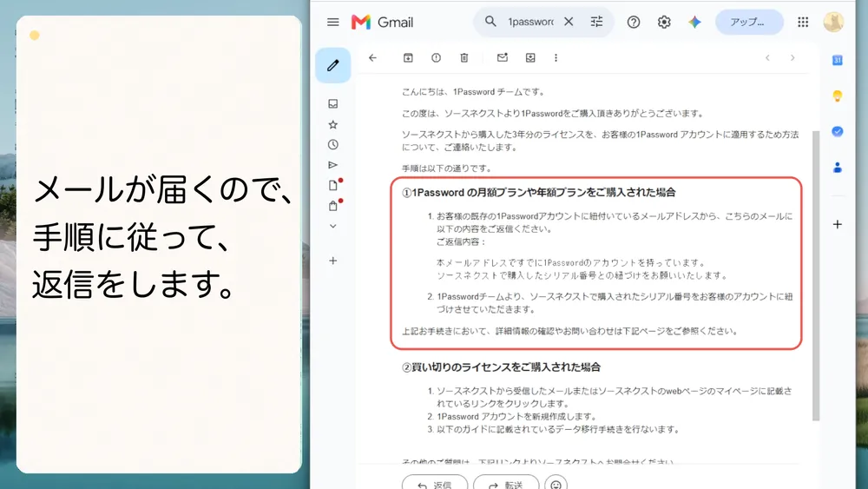The height and width of the screenshot is (489, 868).
Task: Click into the search mail field
Action: (x=530, y=22)
